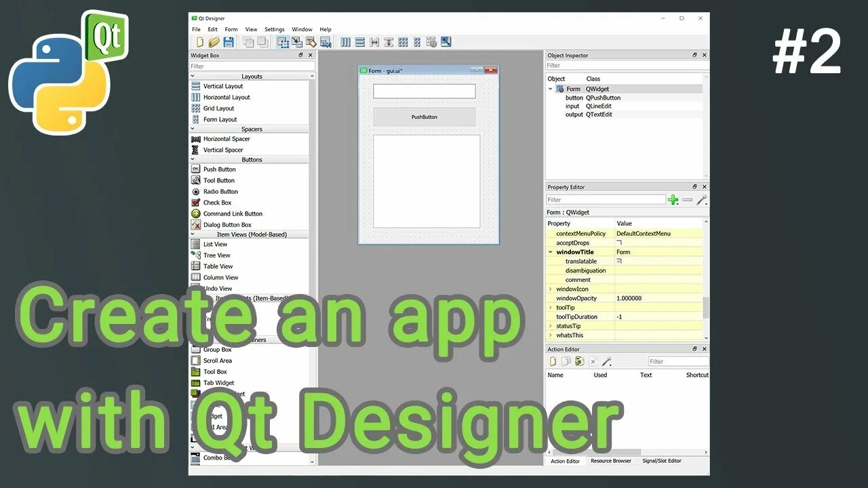Click New action icon in Action Editor
This screenshot has height=488, width=868.
[553, 361]
